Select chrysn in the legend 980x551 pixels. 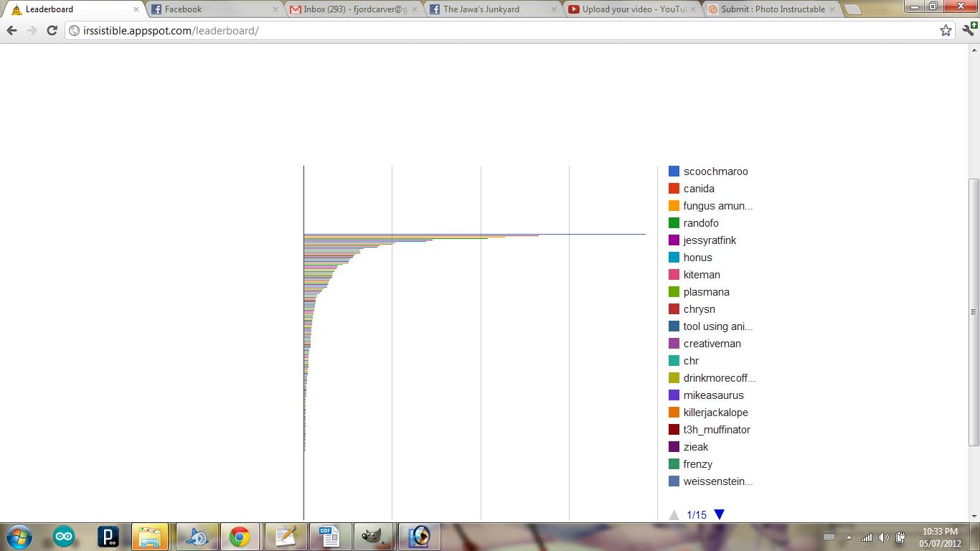[x=699, y=309]
